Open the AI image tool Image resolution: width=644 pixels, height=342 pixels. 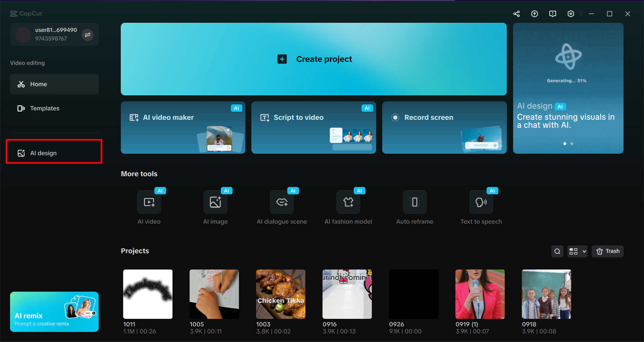pyautogui.click(x=215, y=206)
